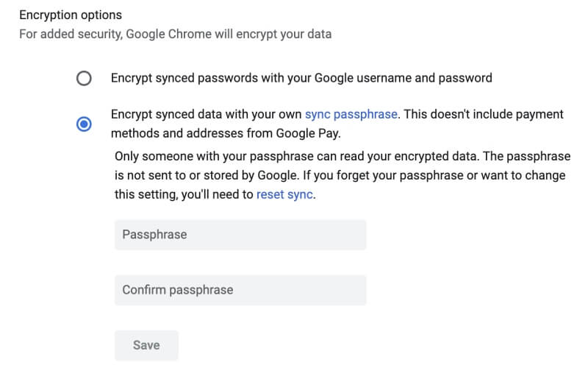
Task: Click into the Confirm passphrase field
Action: click(x=240, y=290)
